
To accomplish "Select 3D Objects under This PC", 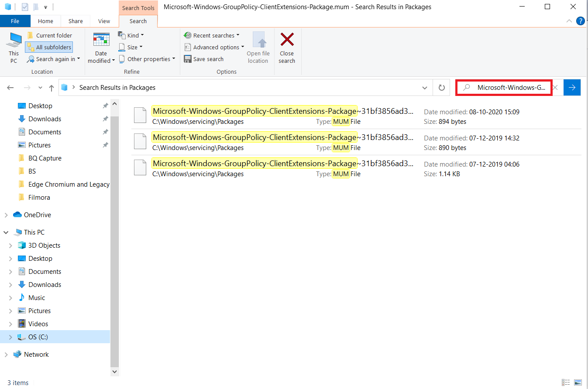I will click(44, 246).
